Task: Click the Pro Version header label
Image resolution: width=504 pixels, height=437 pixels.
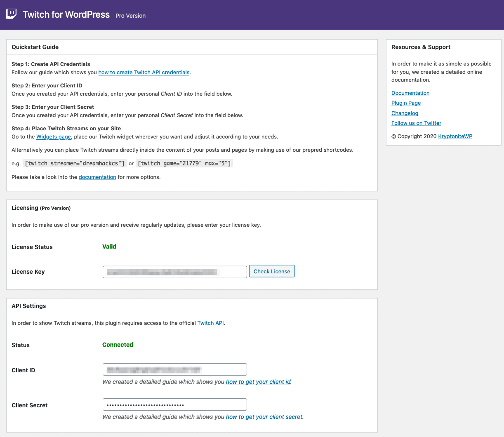Action: [x=131, y=16]
